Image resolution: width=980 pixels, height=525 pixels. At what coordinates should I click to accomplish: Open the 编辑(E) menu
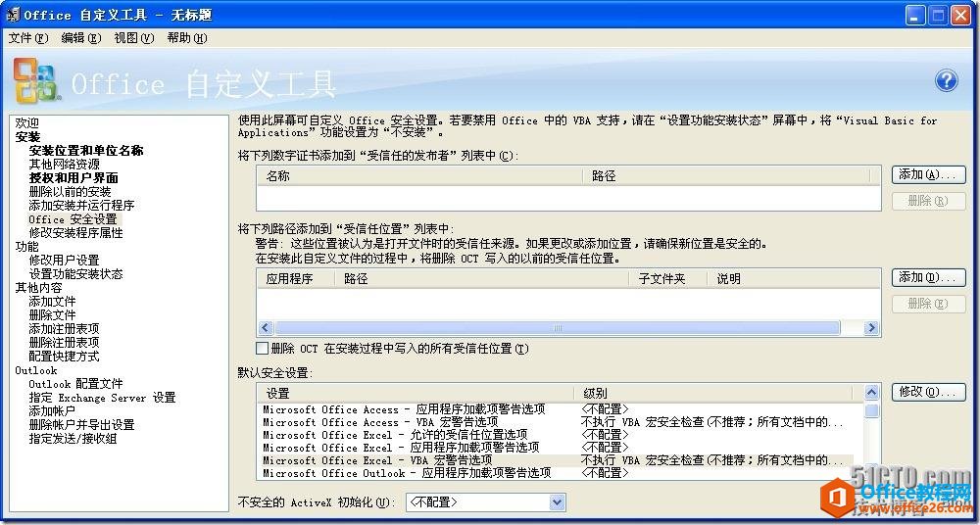(80, 38)
